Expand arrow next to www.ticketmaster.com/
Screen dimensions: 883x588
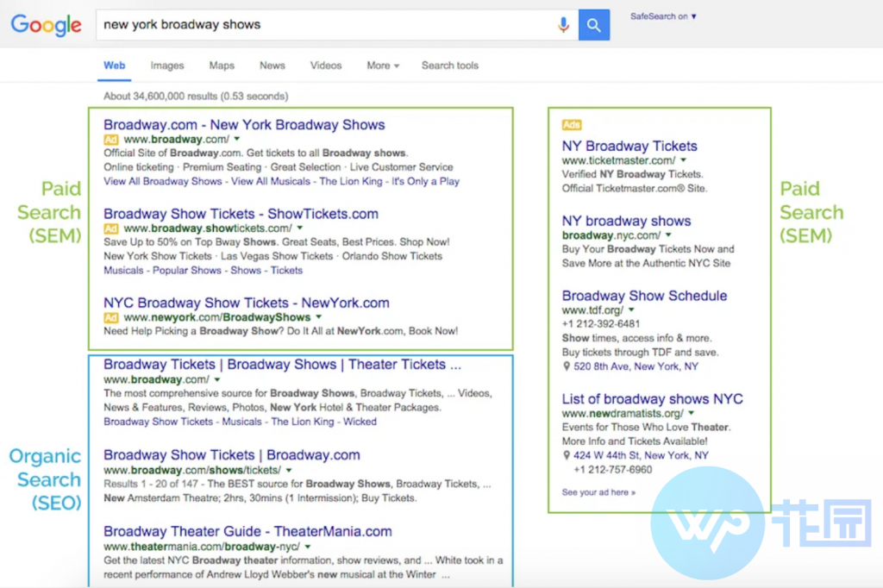pyautogui.click(x=684, y=160)
